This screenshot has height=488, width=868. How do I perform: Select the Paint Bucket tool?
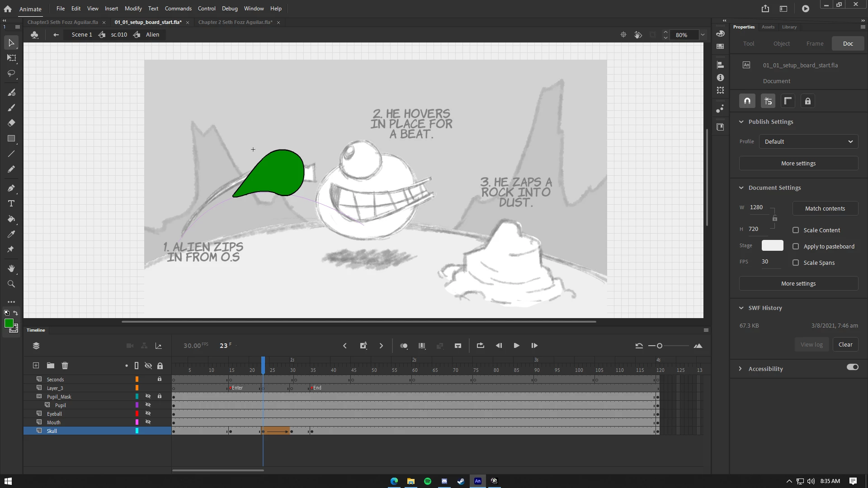[x=11, y=219]
